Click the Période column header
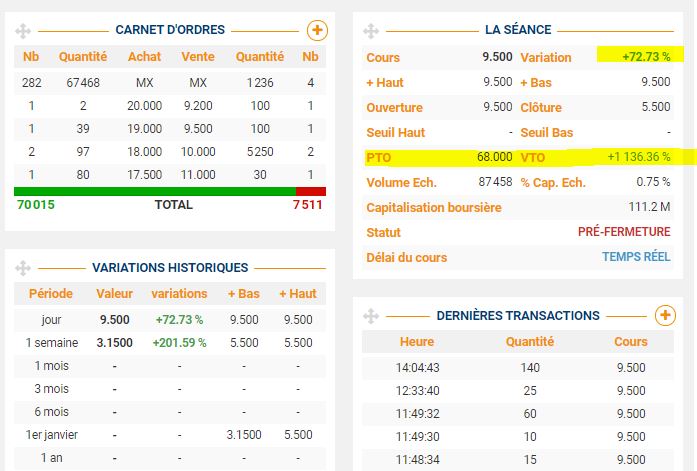The image size is (697, 471). click(51, 294)
